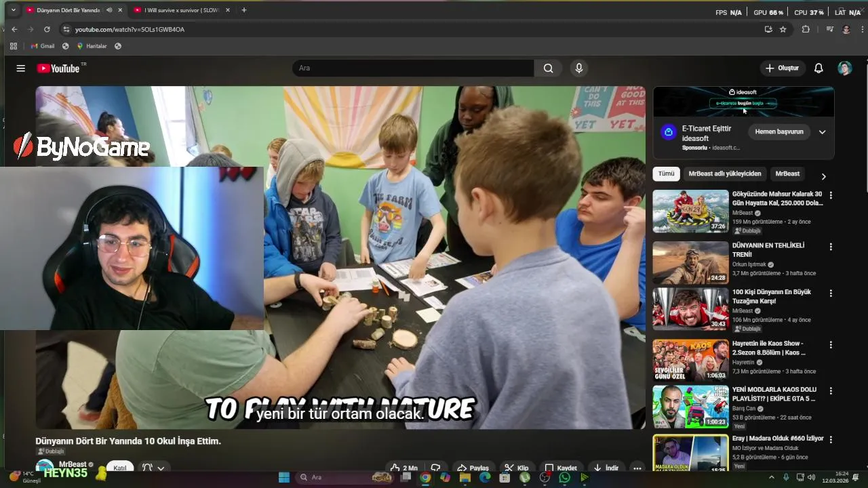Open Chrome tab search dropdown
This screenshot has height=488, width=868.
[x=13, y=10]
